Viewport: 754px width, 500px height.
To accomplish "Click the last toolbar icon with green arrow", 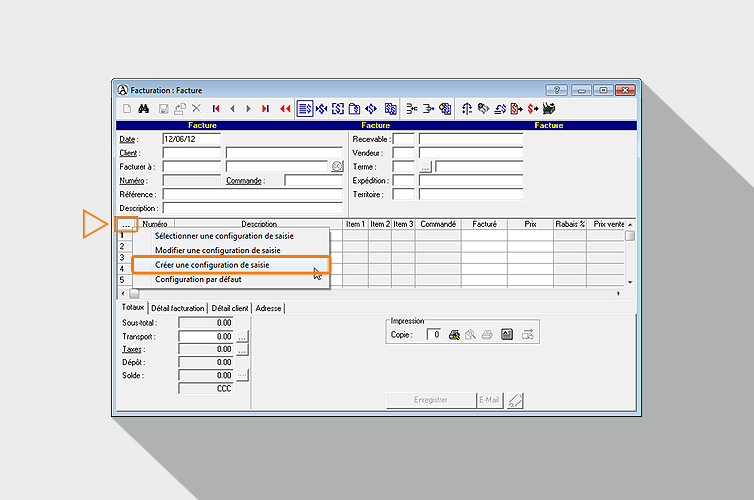I will coord(549,109).
